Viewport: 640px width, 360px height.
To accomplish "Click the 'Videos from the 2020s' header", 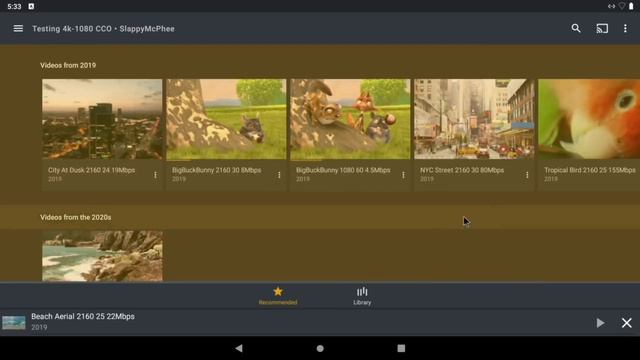I will point(76,218).
